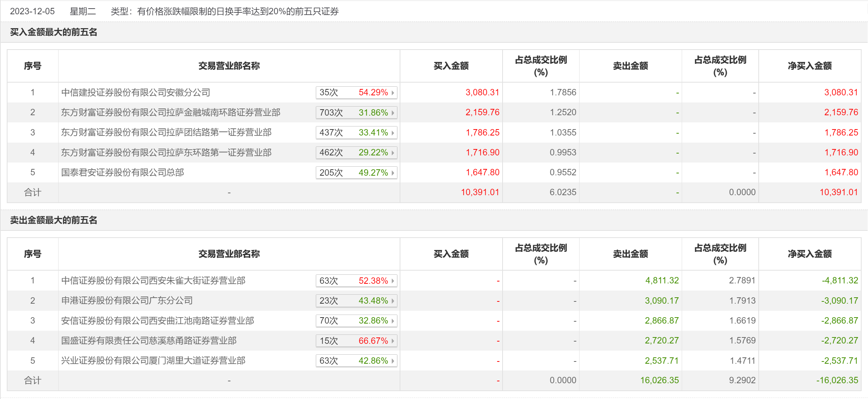Expand the 35次 54.29% stats badge
868x399 pixels.
356,92
